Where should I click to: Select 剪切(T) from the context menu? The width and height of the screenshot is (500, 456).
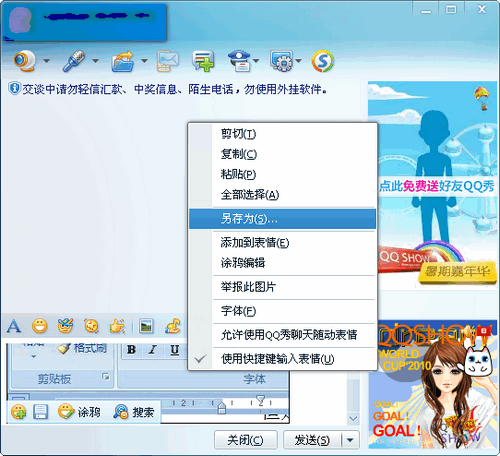(x=283, y=134)
